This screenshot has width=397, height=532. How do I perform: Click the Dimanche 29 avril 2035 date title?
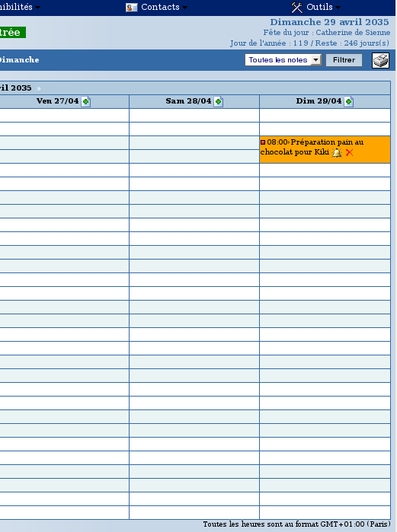tap(329, 22)
